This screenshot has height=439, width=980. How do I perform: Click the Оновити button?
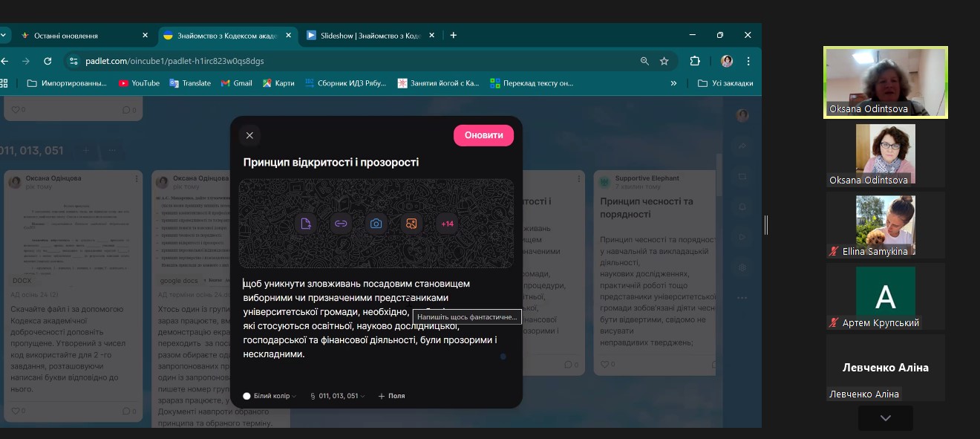click(x=483, y=135)
